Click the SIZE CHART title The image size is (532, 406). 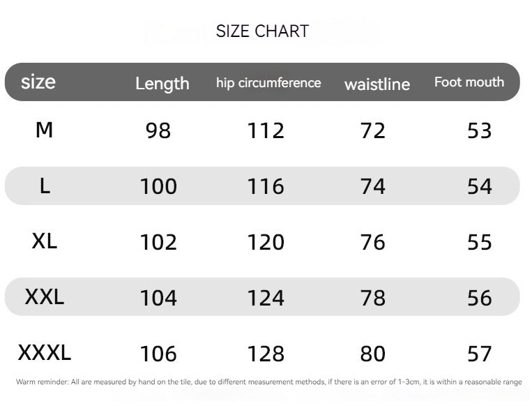click(262, 31)
